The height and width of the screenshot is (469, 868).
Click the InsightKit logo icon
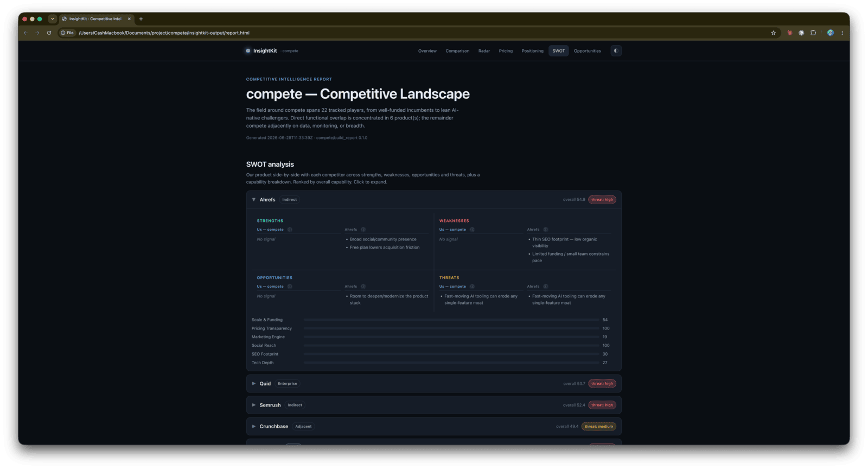click(248, 51)
